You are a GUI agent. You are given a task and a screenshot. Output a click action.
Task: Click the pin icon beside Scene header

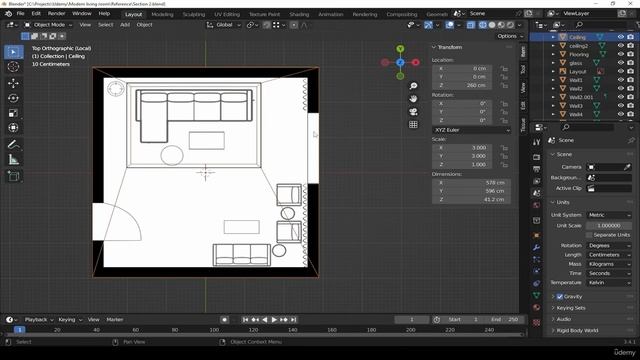pyautogui.click(x=631, y=140)
